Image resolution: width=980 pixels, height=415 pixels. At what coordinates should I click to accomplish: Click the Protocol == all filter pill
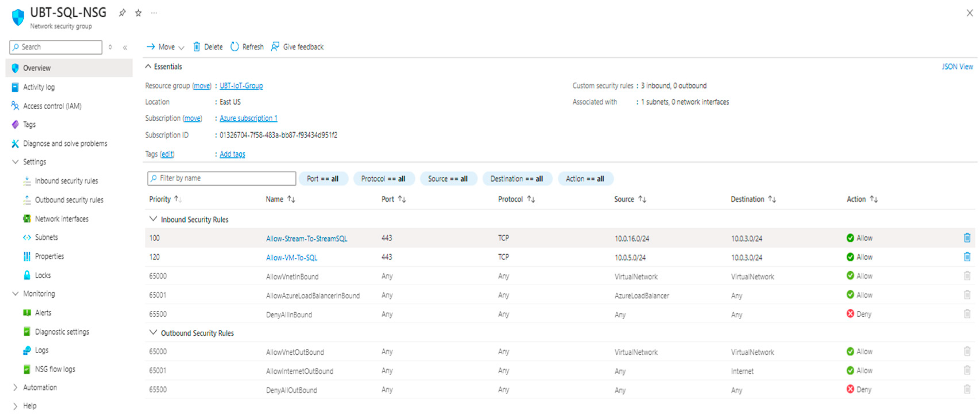[383, 178]
